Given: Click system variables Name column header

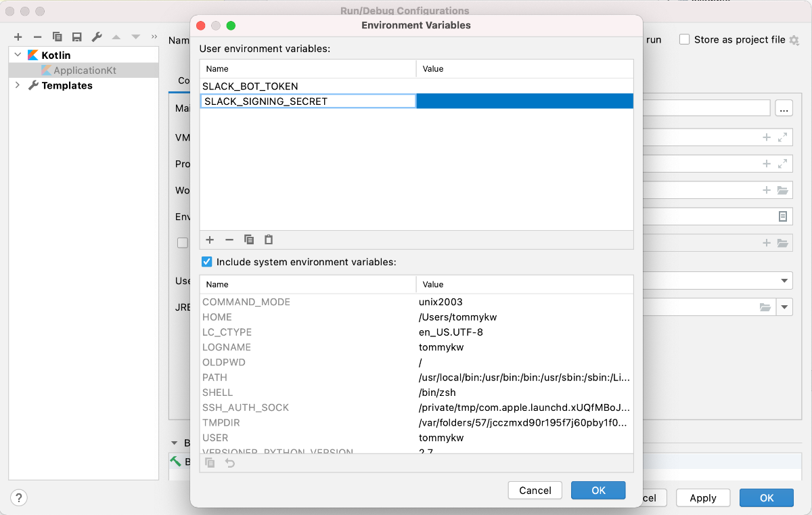Looking at the screenshot, I should (308, 284).
